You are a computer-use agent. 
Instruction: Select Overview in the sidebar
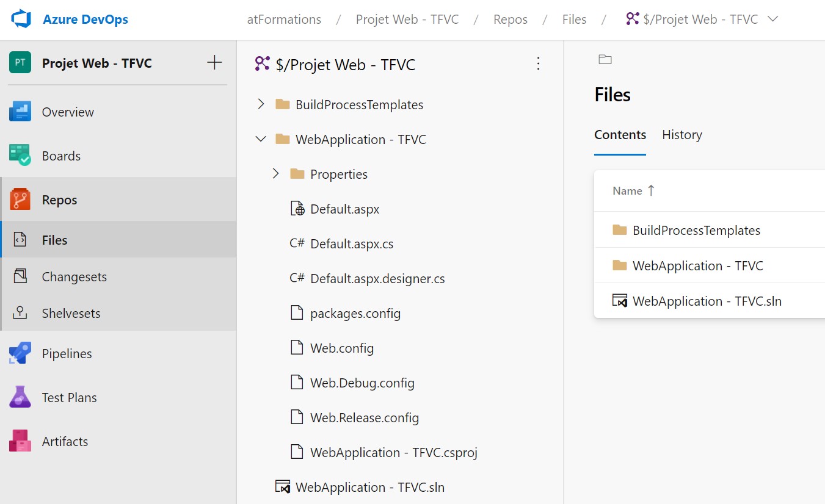coord(68,112)
